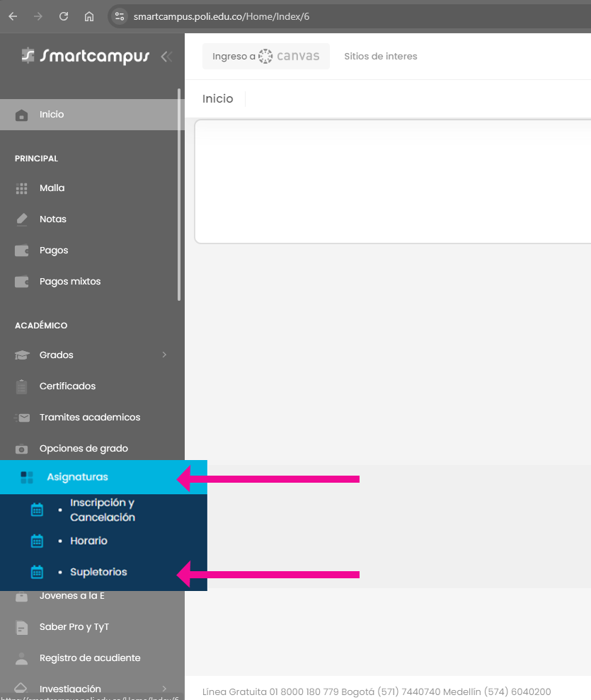The height and width of the screenshot is (700, 591).
Task: Open Inscripción y Cancelación submenu item
Action: tap(102, 510)
